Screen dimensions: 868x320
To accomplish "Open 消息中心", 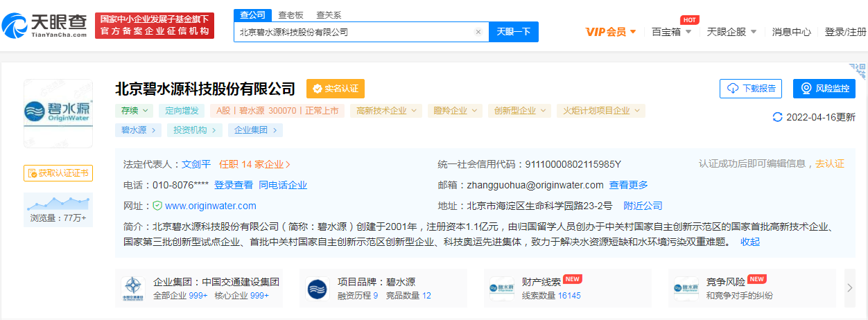I will tap(792, 32).
